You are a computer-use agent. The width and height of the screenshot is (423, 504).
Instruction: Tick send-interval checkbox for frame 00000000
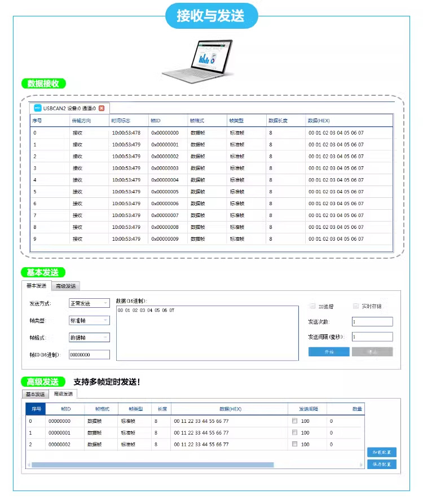[294, 421]
